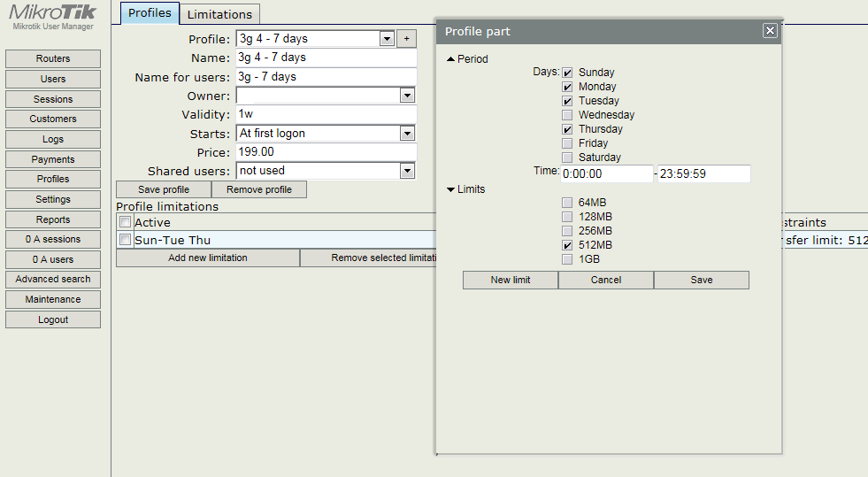Log out of User Manager
Viewport: 868px width, 477px height.
53,319
